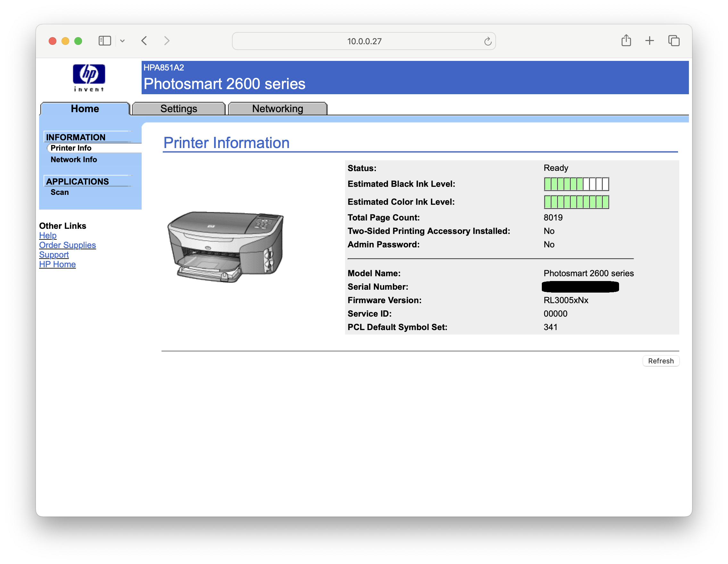Click the model name value in the table

click(x=589, y=273)
